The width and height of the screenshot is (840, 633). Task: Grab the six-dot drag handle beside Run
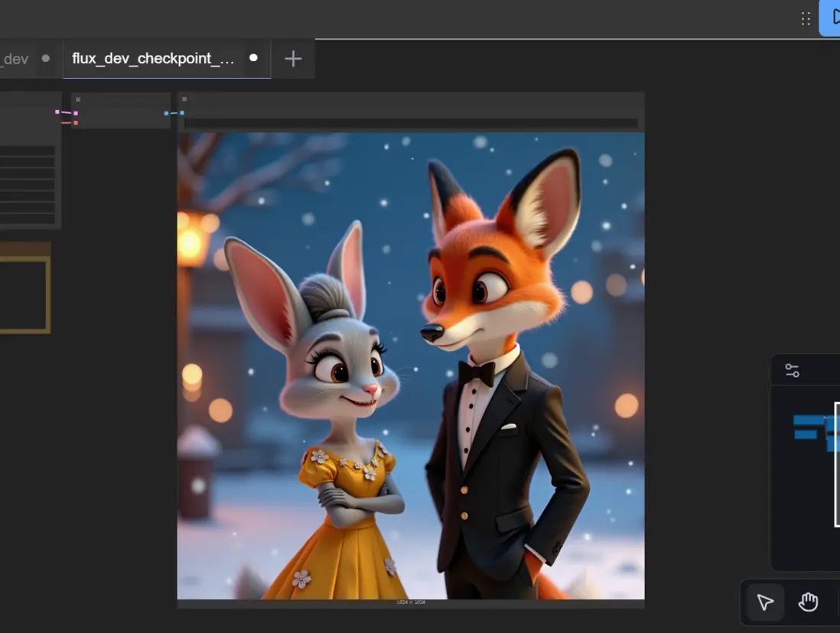coord(806,18)
